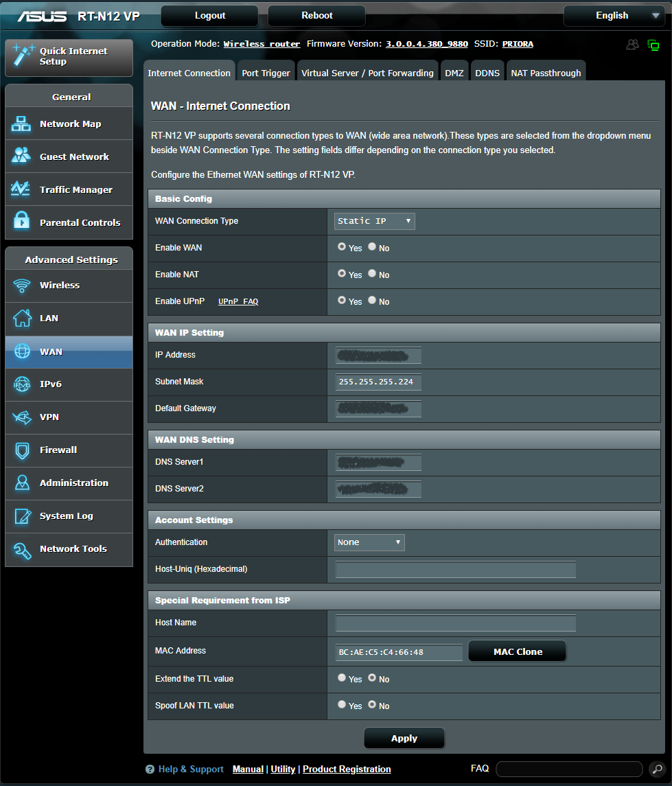
Task: Open the English language dropdown
Action: pyautogui.click(x=614, y=16)
